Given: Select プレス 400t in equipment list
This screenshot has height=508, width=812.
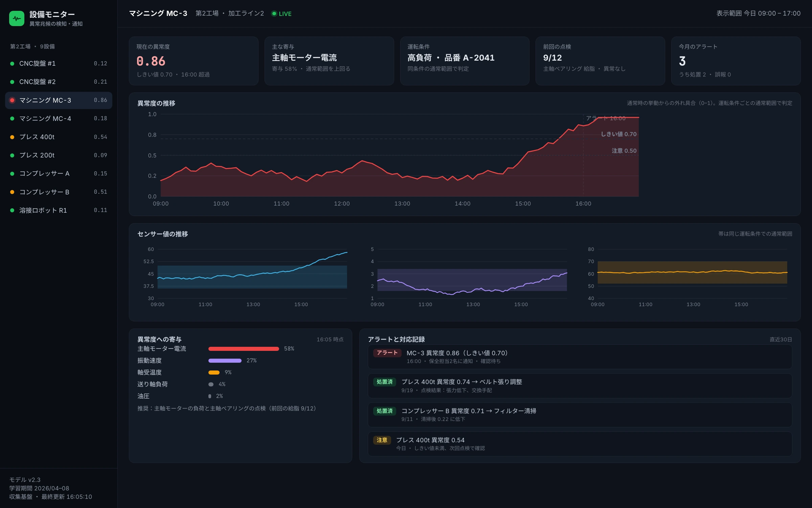Looking at the screenshot, I should pos(59,137).
